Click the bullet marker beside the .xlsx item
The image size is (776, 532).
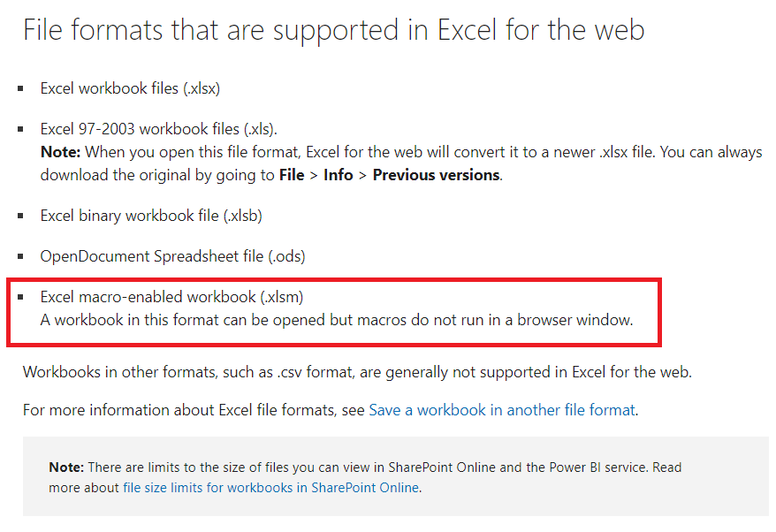tap(21, 89)
